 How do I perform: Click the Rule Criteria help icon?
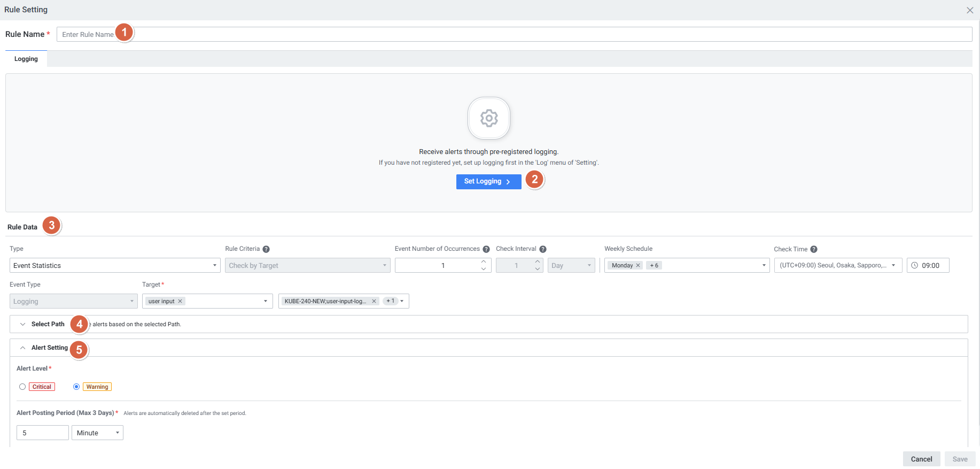click(x=266, y=249)
